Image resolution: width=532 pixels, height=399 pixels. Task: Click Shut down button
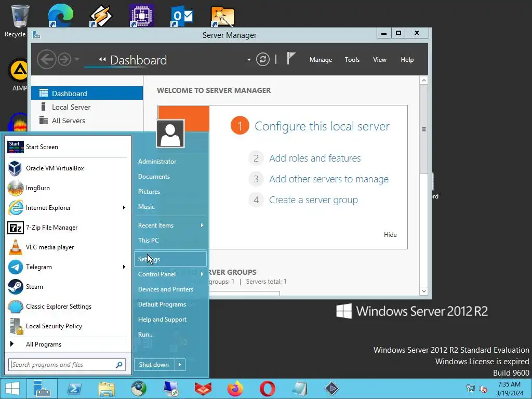154,365
